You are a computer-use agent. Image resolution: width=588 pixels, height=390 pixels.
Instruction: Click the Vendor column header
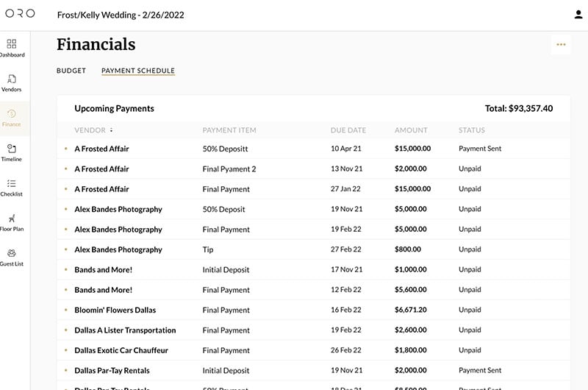[x=90, y=130]
